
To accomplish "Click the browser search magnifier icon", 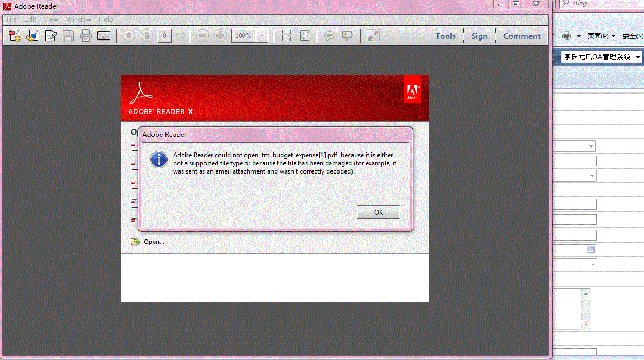I will (566, 4).
